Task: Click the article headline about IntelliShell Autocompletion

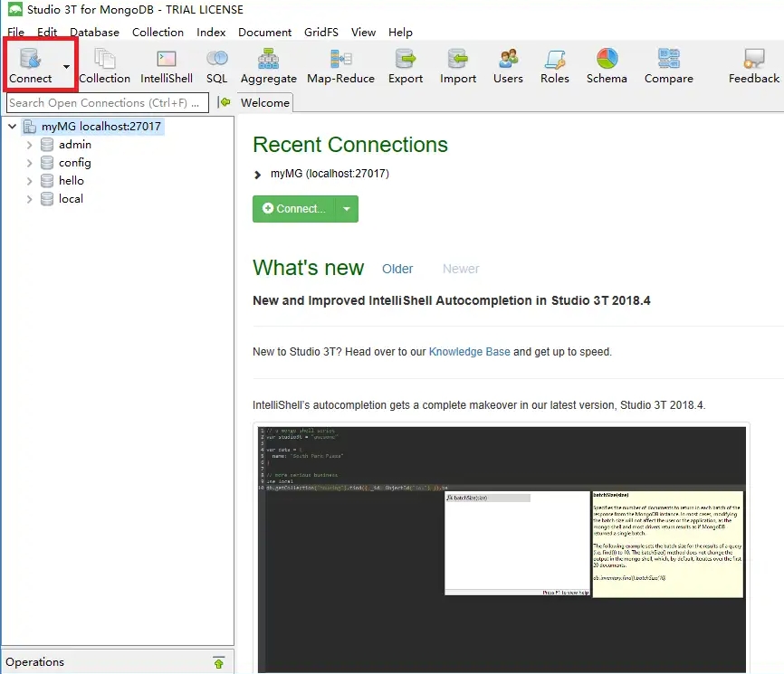Action: [452, 300]
